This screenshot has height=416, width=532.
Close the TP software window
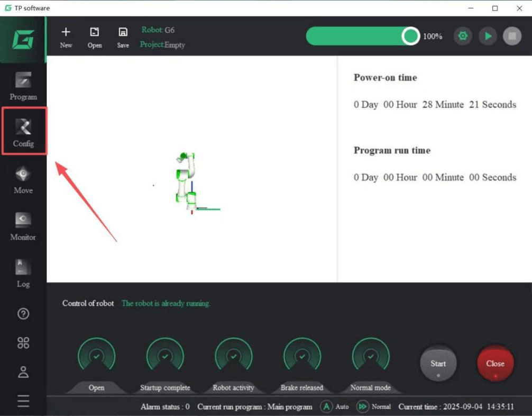click(519, 8)
